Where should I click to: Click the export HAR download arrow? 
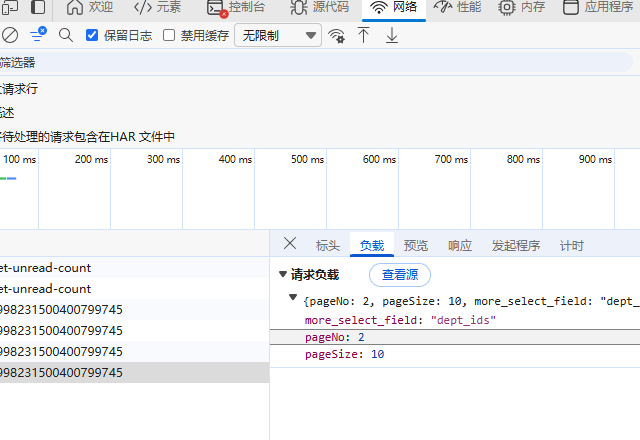pyautogui.click(x=391, y=36)
